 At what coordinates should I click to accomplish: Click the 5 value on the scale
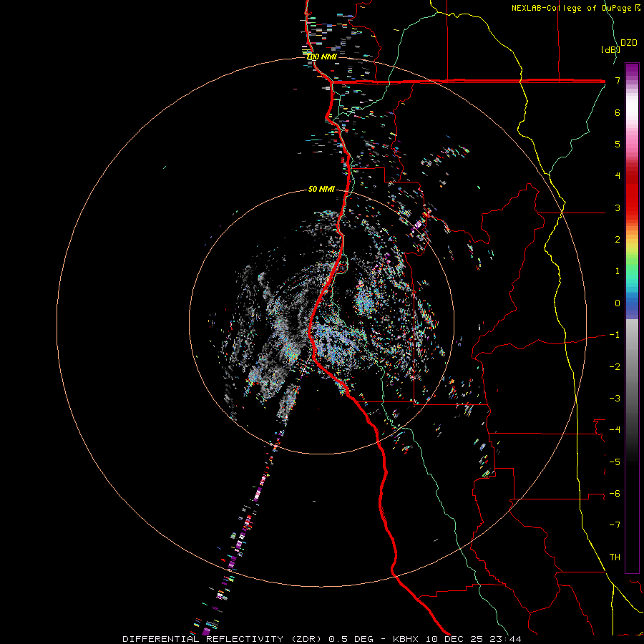pyautogui.click(x=618, y=144)
